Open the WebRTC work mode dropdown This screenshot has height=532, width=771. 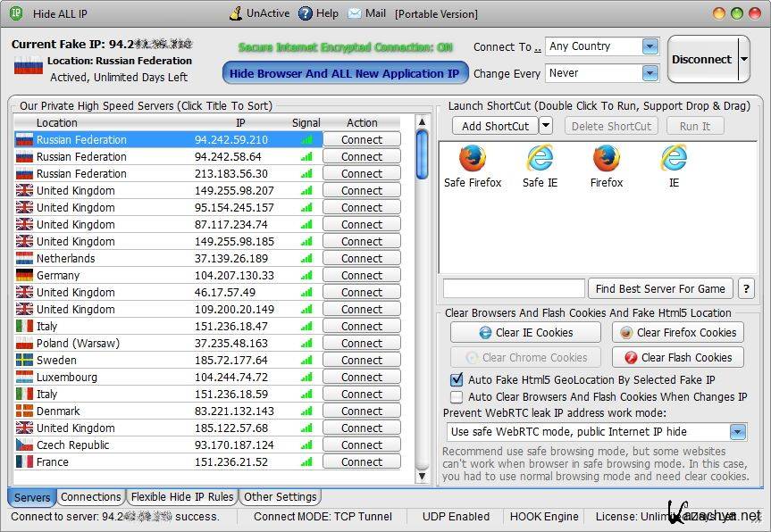pyautogui.click(x=737, y=432)
